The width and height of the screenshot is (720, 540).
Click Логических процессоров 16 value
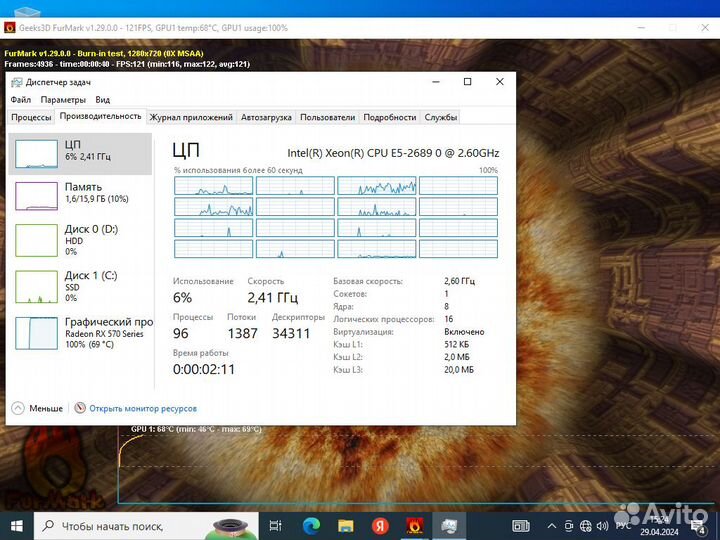[x=449, y=319]
